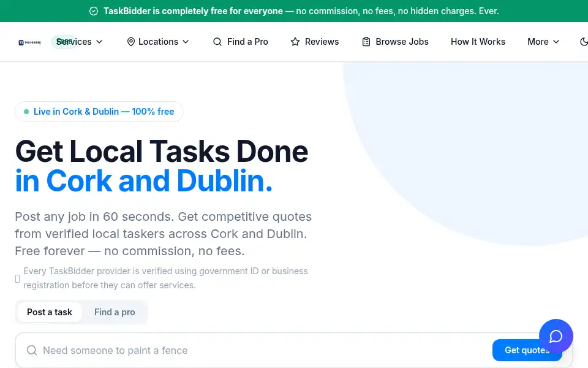
Task: Click the search icon inside task field
Action: tap(32, 350)
